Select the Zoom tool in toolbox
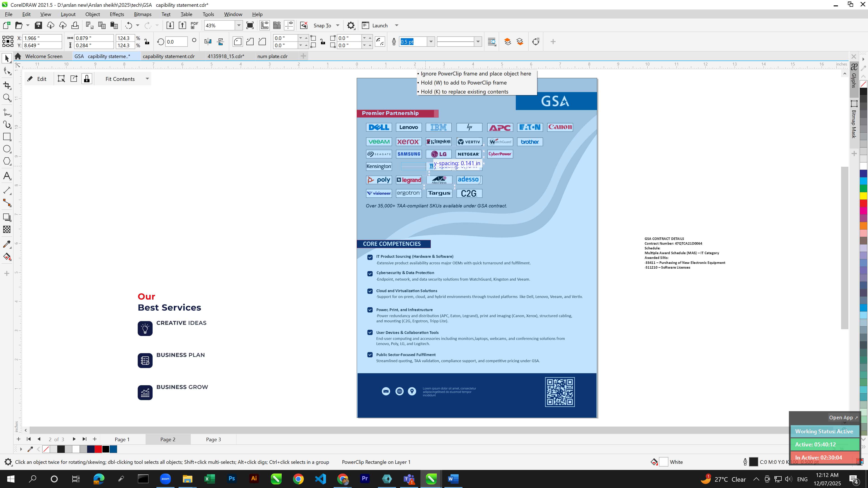 [7, 98]
